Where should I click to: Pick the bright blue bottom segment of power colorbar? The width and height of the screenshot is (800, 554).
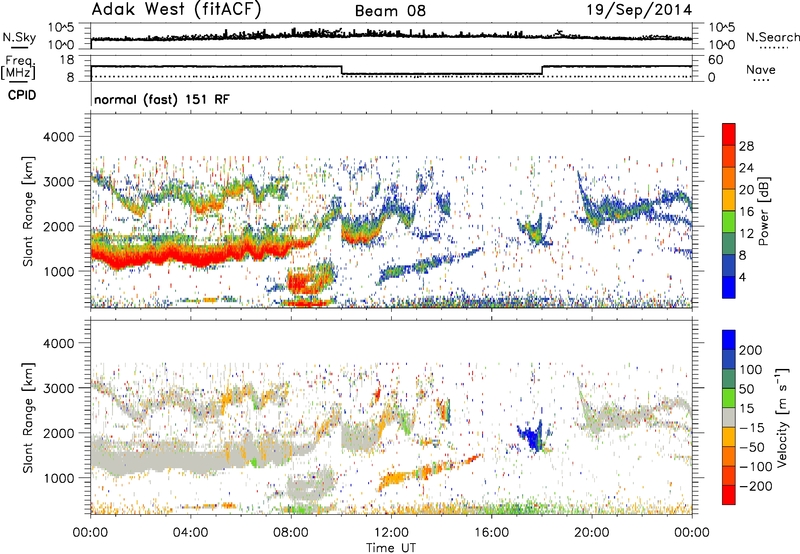click(729, 287)
